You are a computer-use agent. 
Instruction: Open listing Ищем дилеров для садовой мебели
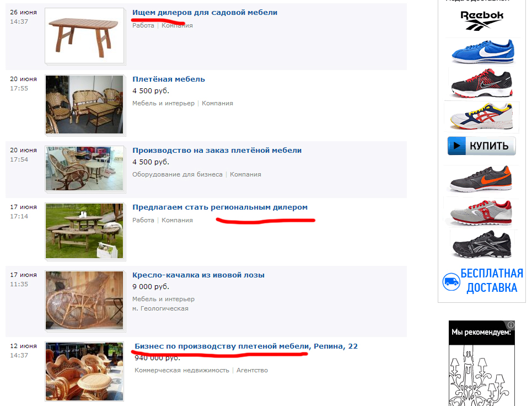pos(205,13)
